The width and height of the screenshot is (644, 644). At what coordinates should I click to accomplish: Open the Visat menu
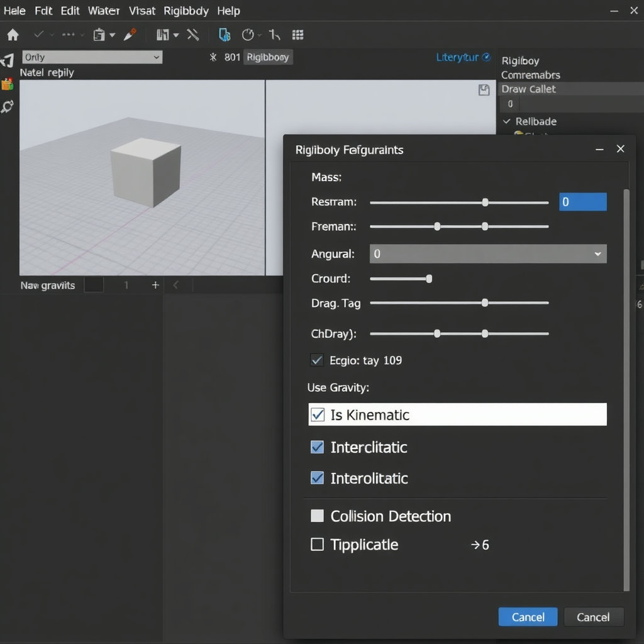pos(142,11)
